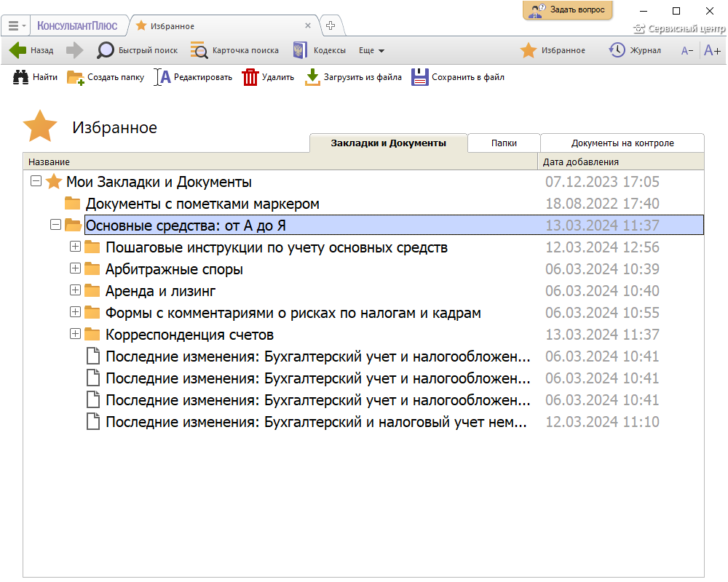This screenshot has height=582, width=728.
Task: Click the date 06.03.2024 10:55
Action: (x=602, y=312)
